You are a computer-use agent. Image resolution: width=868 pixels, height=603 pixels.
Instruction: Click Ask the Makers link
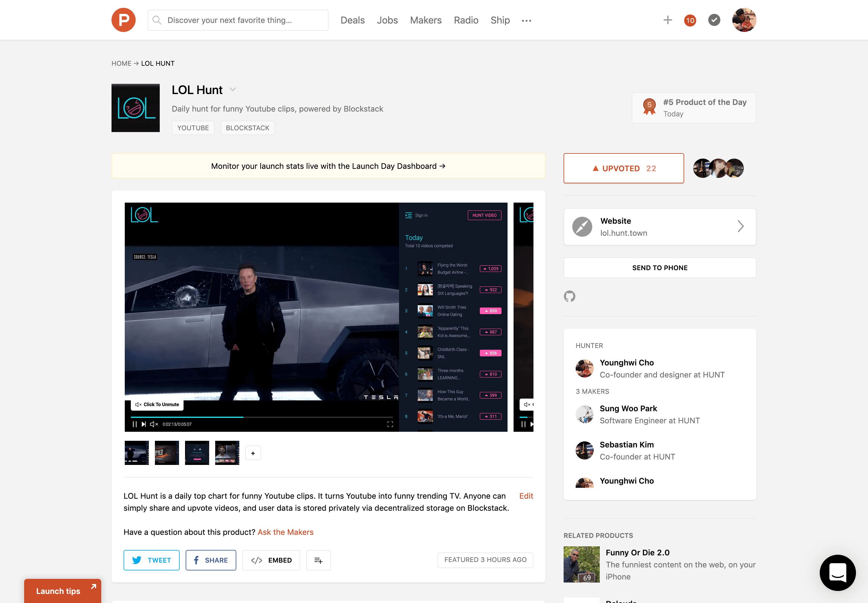(x=285, y=532)
